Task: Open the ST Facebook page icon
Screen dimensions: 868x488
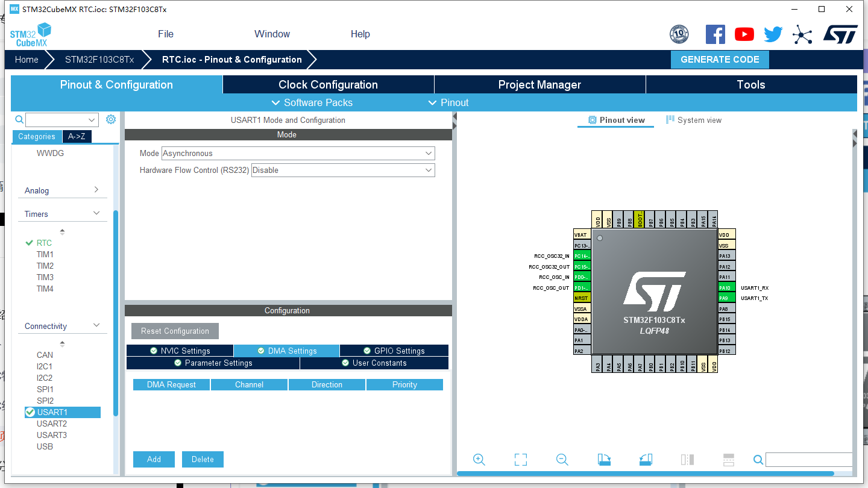Action: 715,34
